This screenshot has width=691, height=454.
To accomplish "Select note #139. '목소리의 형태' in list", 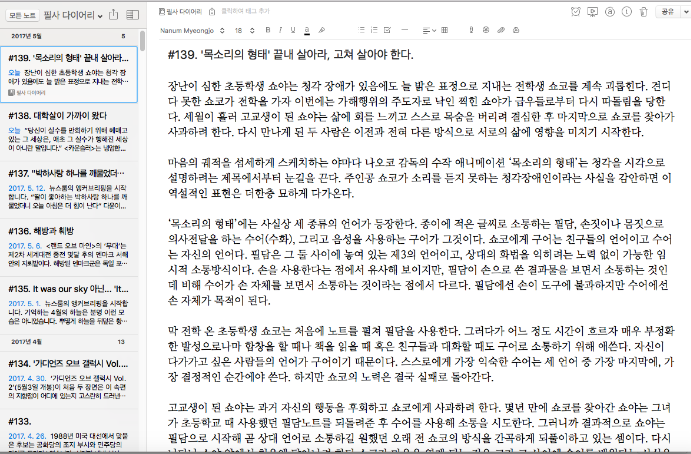I will (69, 74).
